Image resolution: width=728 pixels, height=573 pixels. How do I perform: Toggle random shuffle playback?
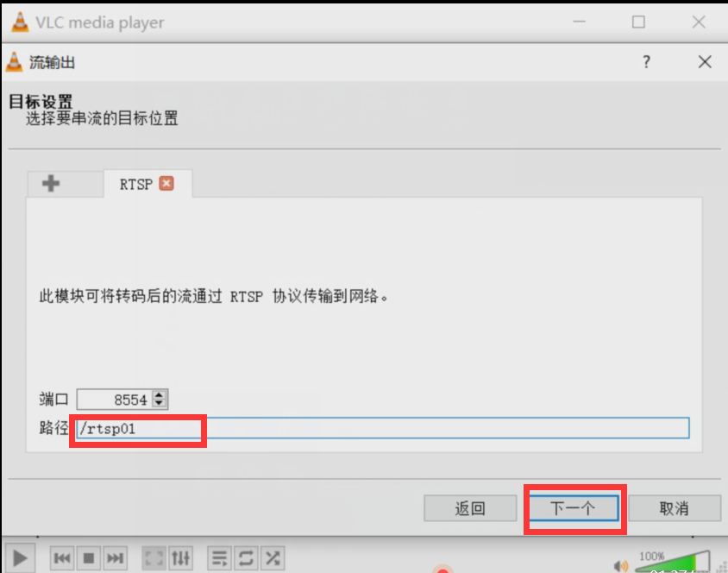pyautogui.click(x=273, y=557)
